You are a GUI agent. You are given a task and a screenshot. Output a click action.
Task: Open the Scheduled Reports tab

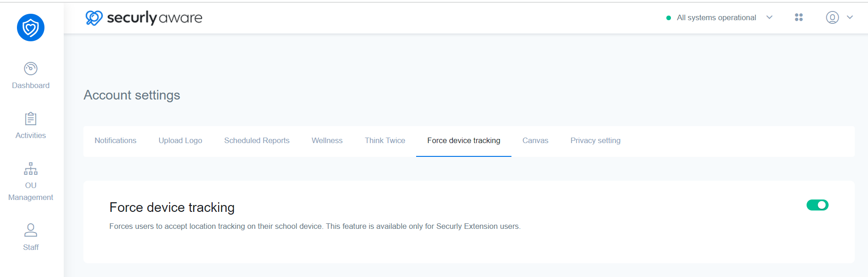pos(257,141)
